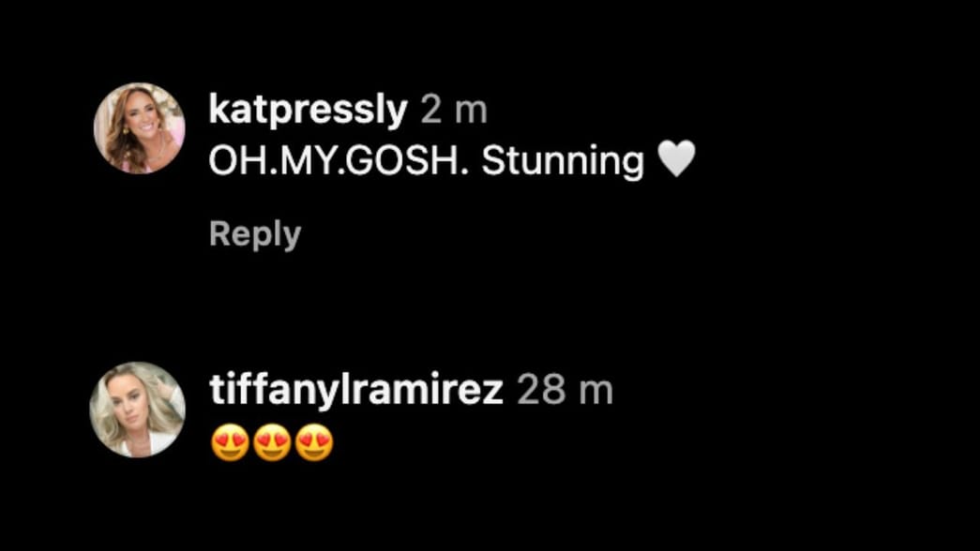The height and width of the screenshot is (551, 980).
Task: Click the number 2 beside katpressly
Action: coord(430,110)
